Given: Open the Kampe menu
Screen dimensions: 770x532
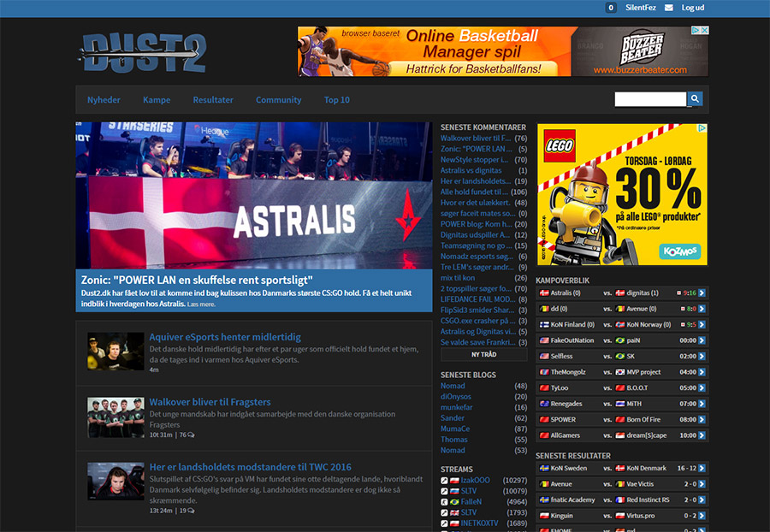Looking at the screenshot, I should point(157,99).
